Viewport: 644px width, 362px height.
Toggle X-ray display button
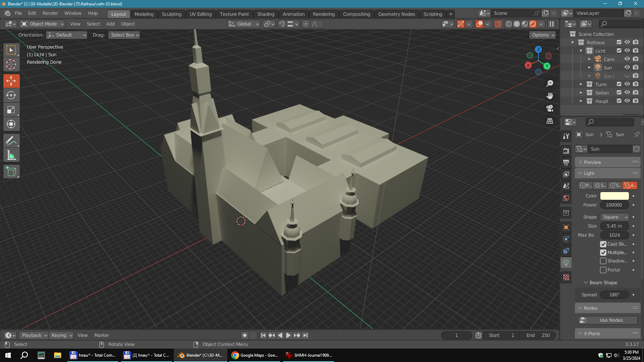pos(498,24)
